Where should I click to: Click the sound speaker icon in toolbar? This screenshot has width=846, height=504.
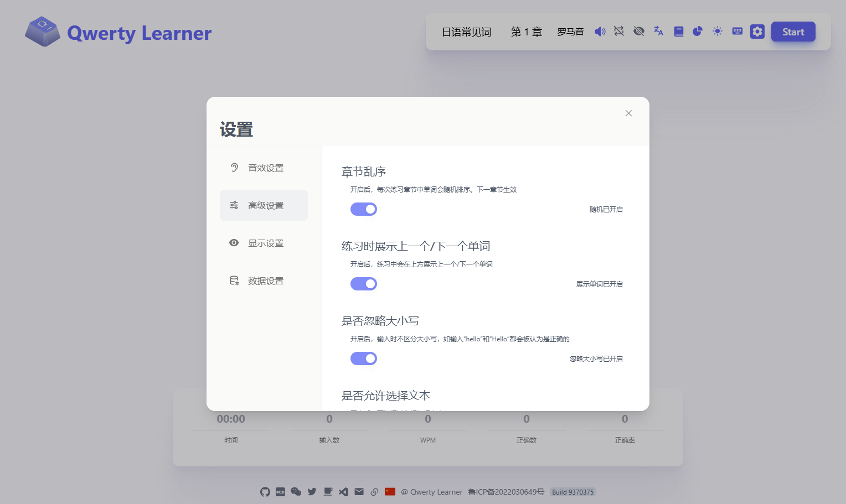click(x=600, y=32)
